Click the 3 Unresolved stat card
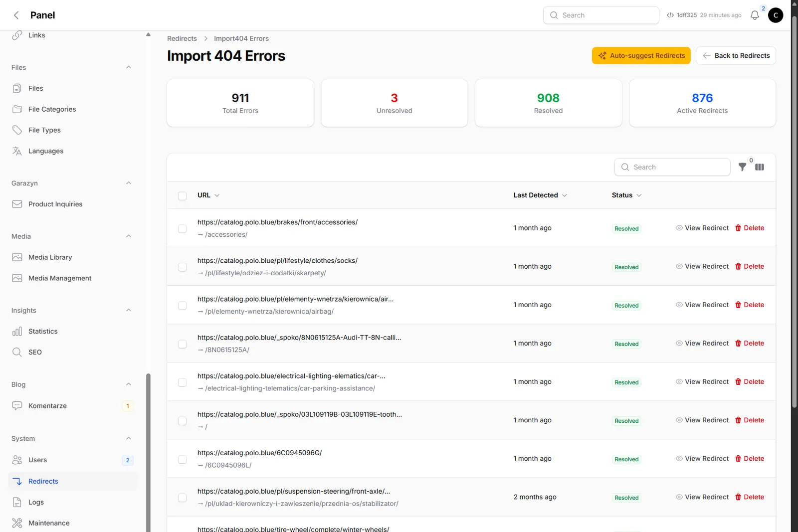 (x=395, y=103)
